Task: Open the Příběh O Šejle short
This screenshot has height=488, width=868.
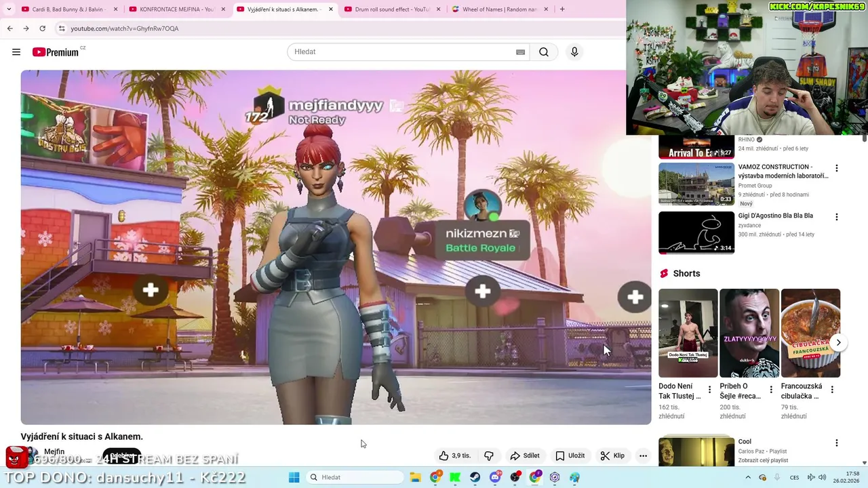Action: (749, 333)
